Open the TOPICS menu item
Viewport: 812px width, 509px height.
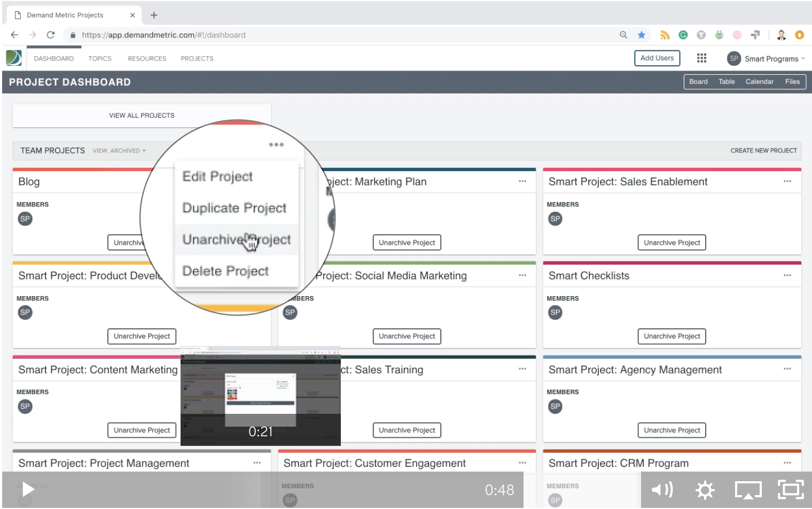click(x=100, y=58)
